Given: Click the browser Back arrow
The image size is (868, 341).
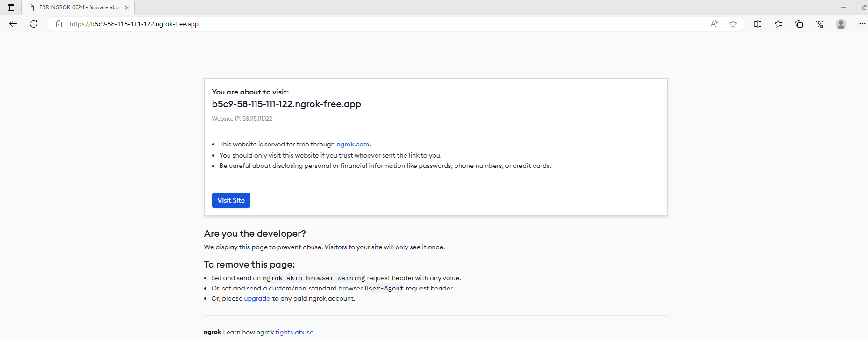Looking at the screenshot, I should tap(13, 24).
